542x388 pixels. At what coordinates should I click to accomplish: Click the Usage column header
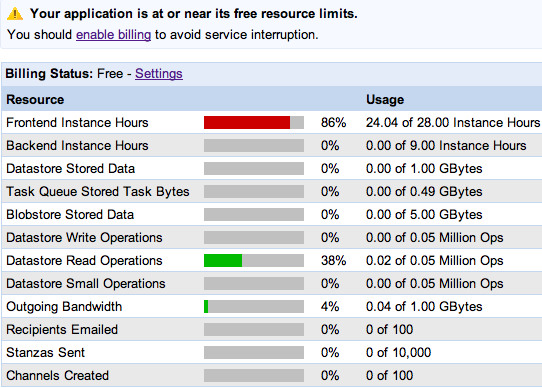click(x=385, y=100)
